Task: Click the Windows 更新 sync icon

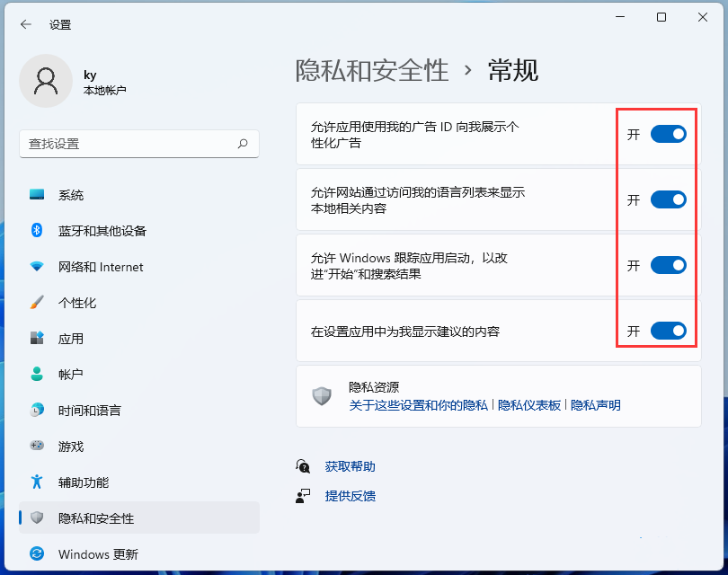Action: pyautogui.click(x=37, y=553)
